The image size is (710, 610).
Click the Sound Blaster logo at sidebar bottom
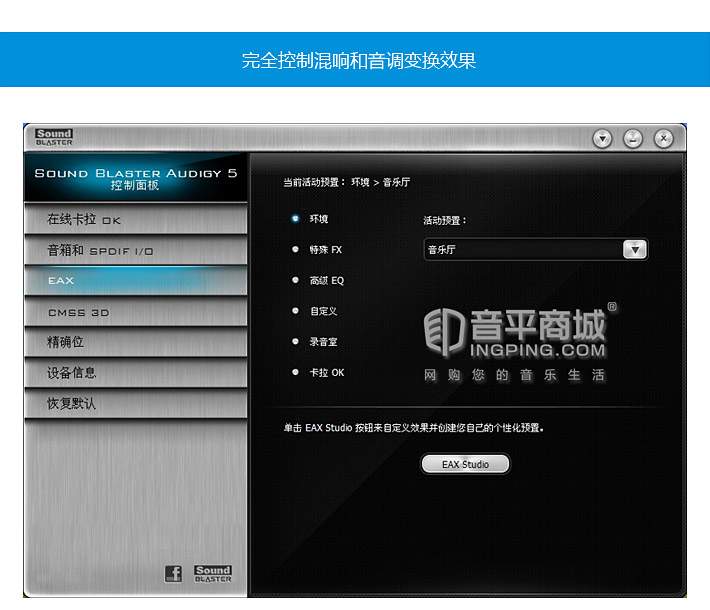(213, 574)
